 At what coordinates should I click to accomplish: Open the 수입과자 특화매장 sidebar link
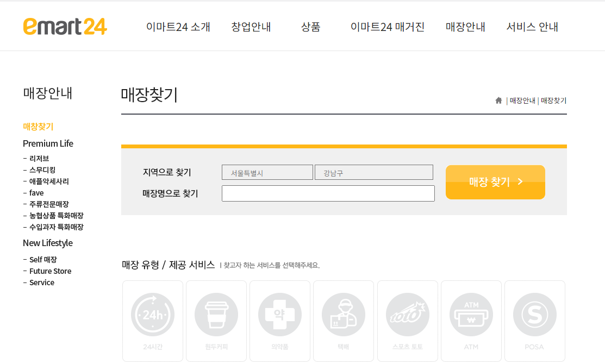(x=57, y=227)
